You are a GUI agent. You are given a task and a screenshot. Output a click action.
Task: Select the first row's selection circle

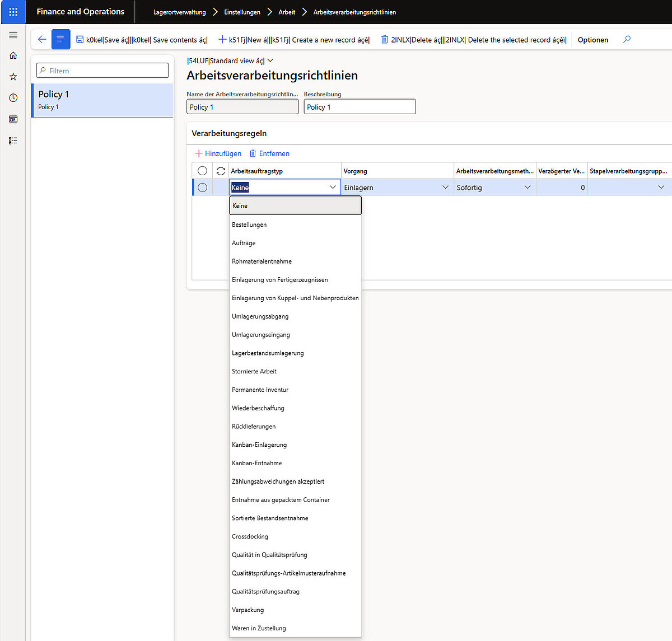tap(202, 188)
